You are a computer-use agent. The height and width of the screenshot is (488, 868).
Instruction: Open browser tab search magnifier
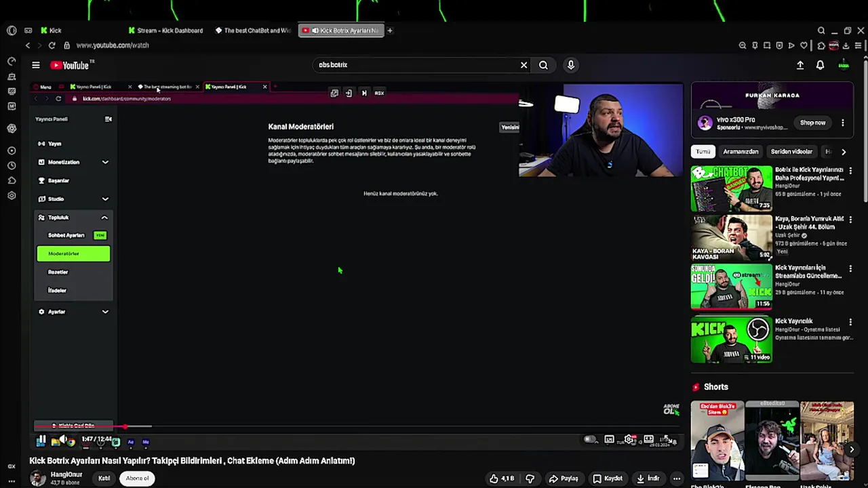(x=821, y=30)
